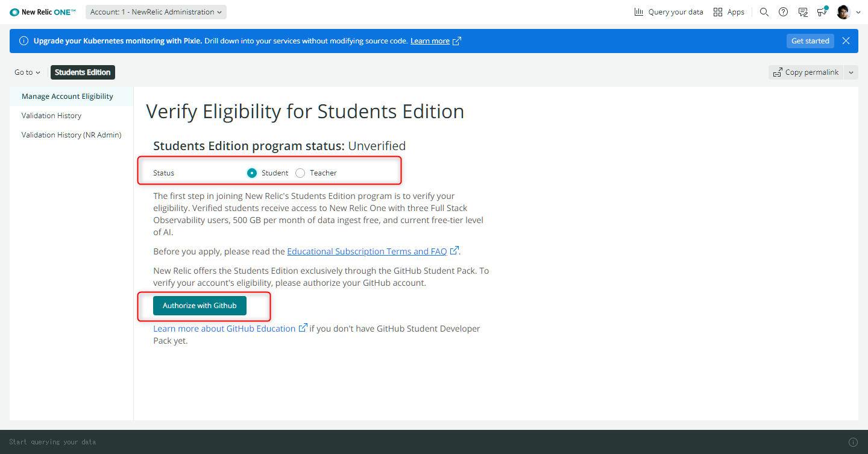
Task: Click the info icon in the blue banner
Action: 24,41
